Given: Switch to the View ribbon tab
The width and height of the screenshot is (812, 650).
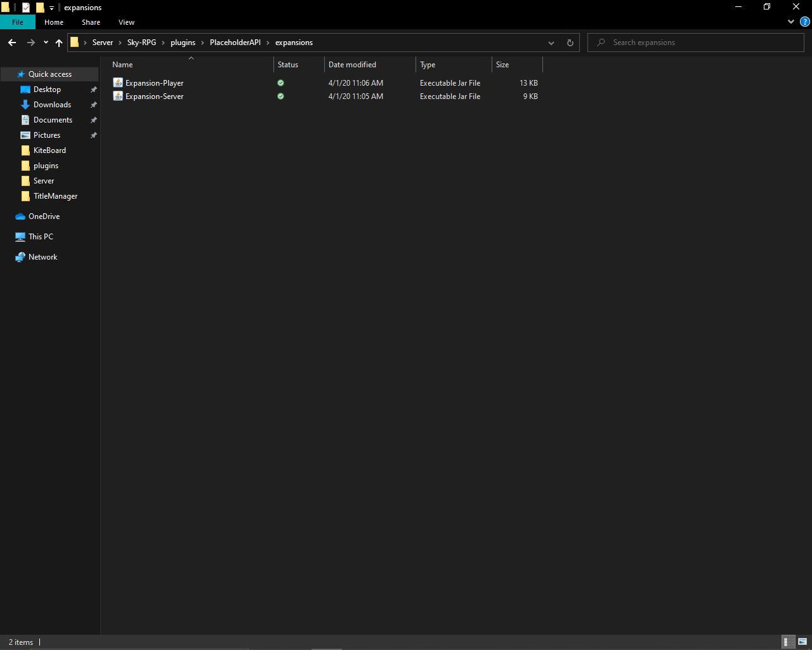Looking at the screenshot, I should [x=126, y=22].
